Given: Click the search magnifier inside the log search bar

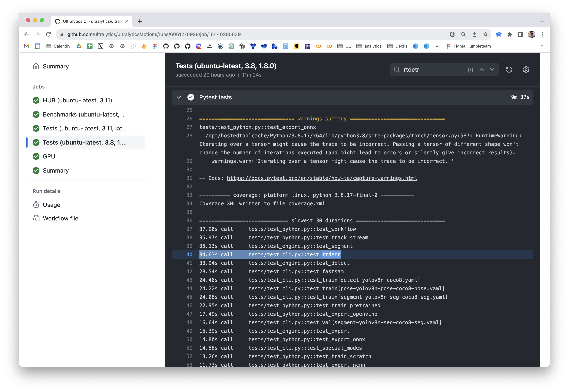Looking at the screenshot, I should click(x=397, y=70).
